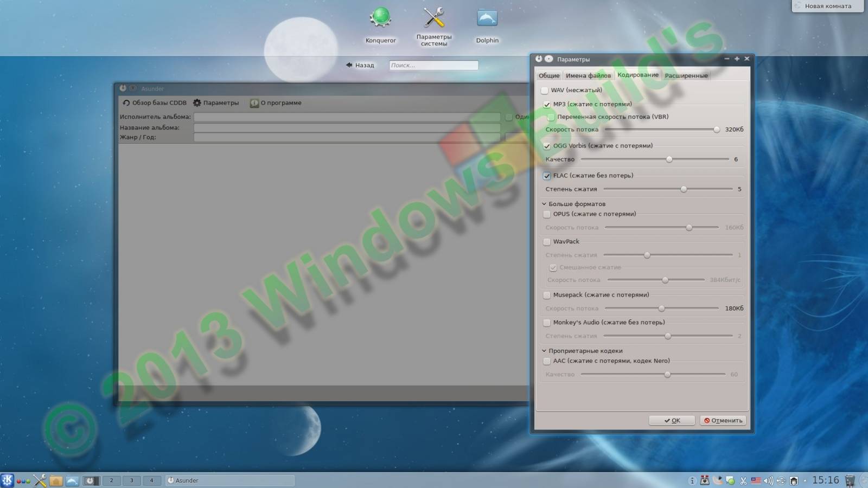868x488 pixels.
Task: Launch the Dolphin file manager icon
Action: pos(487,18)
